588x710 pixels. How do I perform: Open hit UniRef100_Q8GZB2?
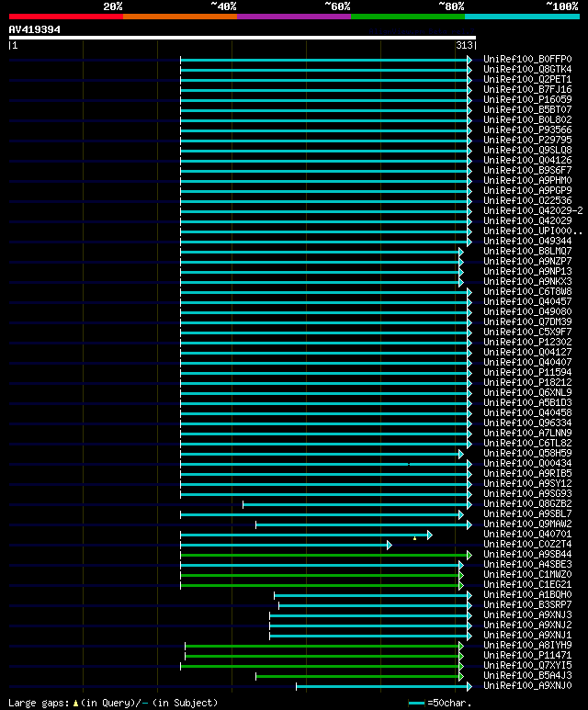[x=527, y=503]
